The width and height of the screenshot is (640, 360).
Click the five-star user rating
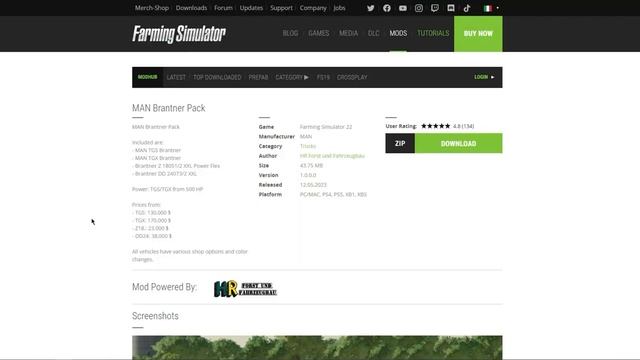tap(436, 126)
